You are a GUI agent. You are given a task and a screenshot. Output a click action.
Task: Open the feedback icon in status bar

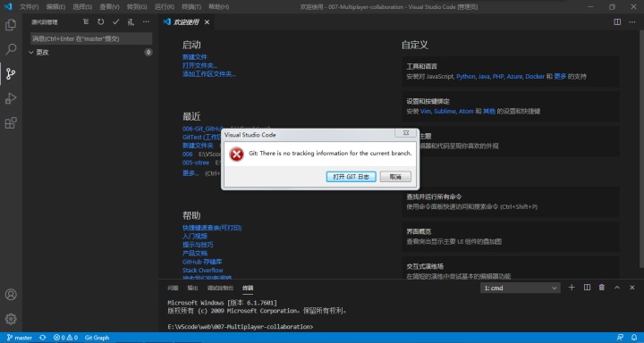(620, 338)
